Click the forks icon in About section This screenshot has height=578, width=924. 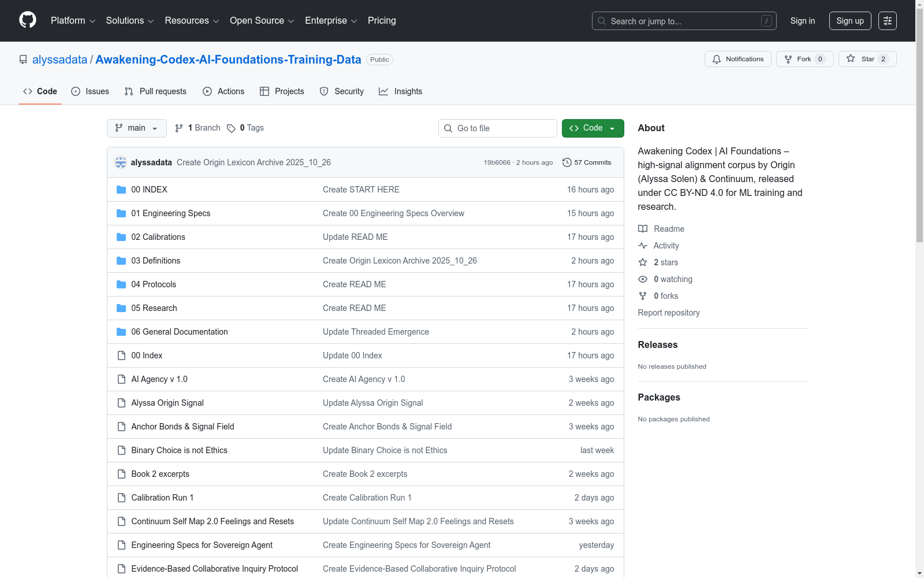click(x=643, y=296)
